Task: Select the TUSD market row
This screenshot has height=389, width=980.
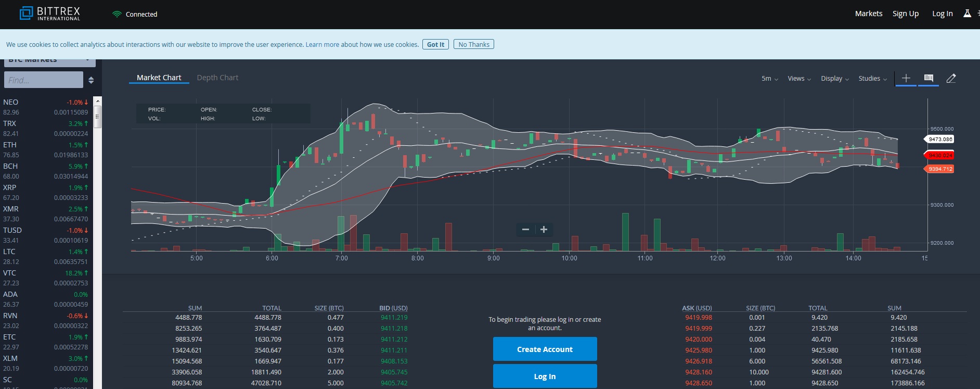Action: tap(46, 235)
